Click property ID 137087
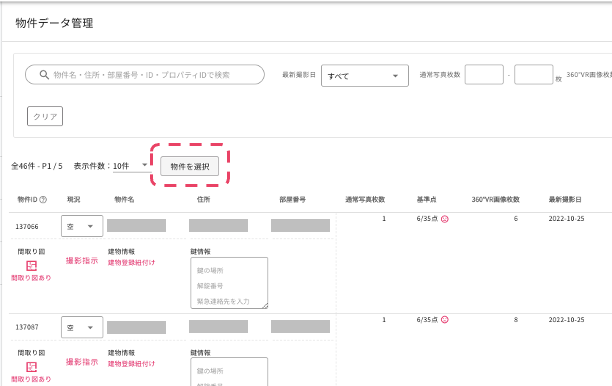612x386 pixels. [27, 327]
